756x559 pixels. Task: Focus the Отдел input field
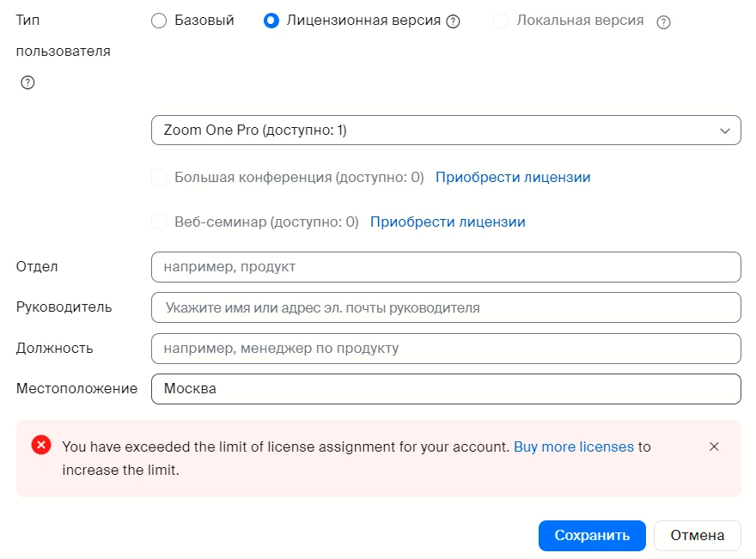[x=446, y=267]
